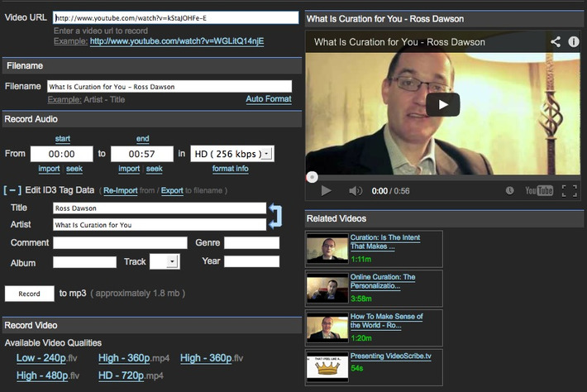The height and width of the screenshot is (392, 587).
Task: Click the Record to mp3 button
Action: click(29, 294)
